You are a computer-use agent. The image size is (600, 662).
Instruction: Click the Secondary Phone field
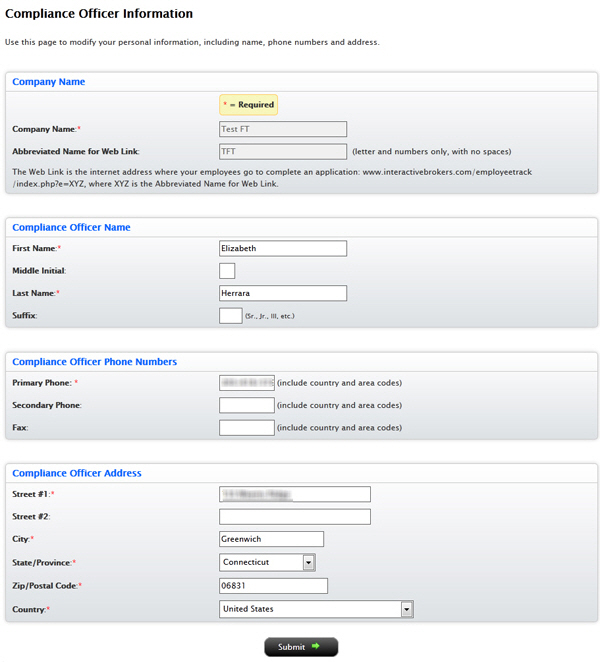click(247, 405)
